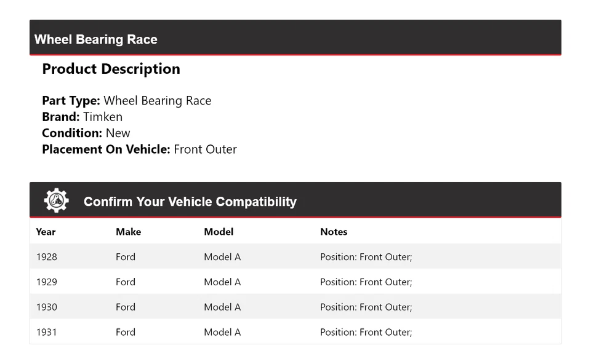Viewport: 591px width, 364px height.
Task: Click the gear compatibility icon
Action: pyautogui.click(x=56, y=201)
